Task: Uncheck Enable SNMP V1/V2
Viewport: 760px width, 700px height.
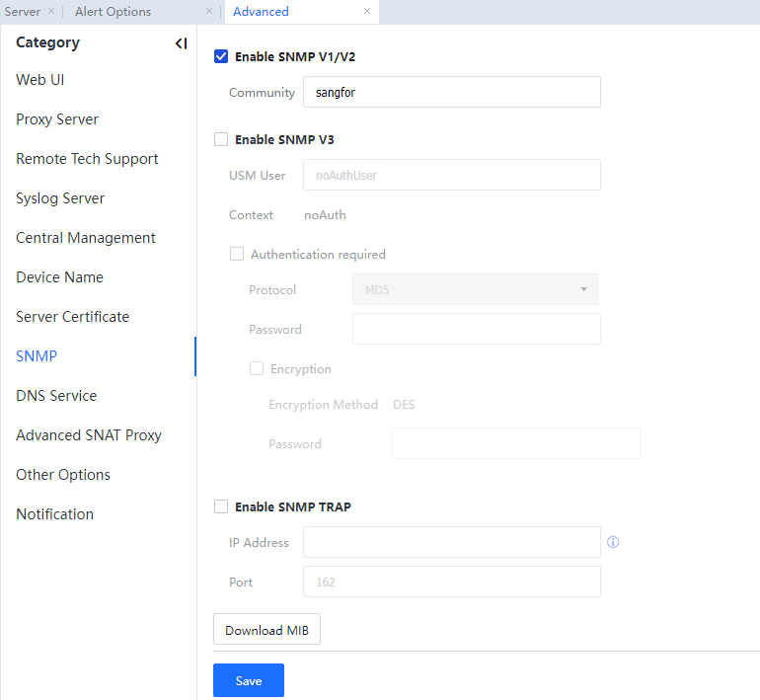Action: coord(221,57)
